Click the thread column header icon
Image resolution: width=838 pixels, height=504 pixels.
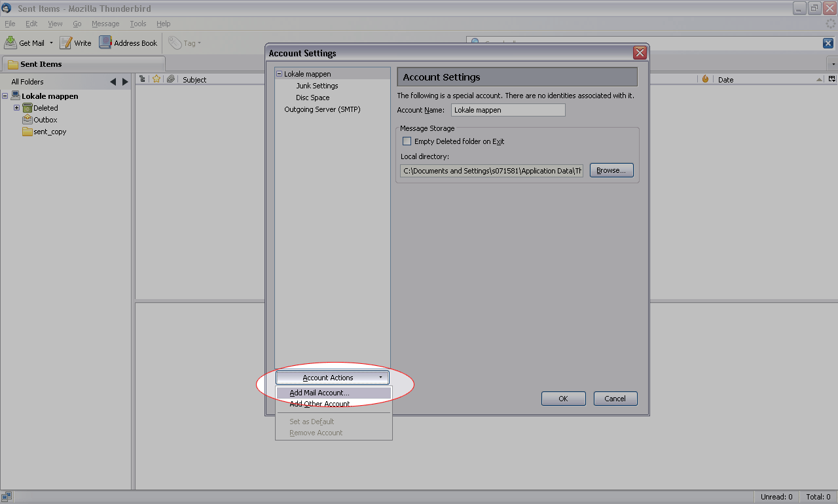[x=142, y=79]
